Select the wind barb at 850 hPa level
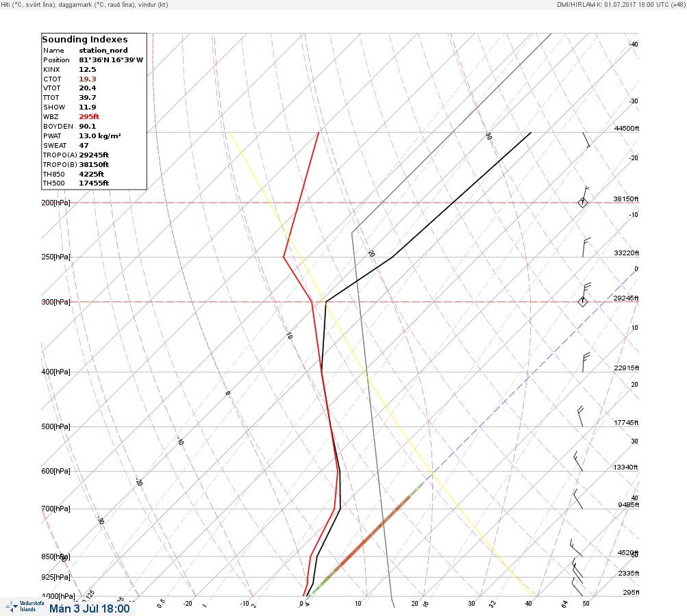The height and width of the screenshot is (616, 687). point(576,548)
